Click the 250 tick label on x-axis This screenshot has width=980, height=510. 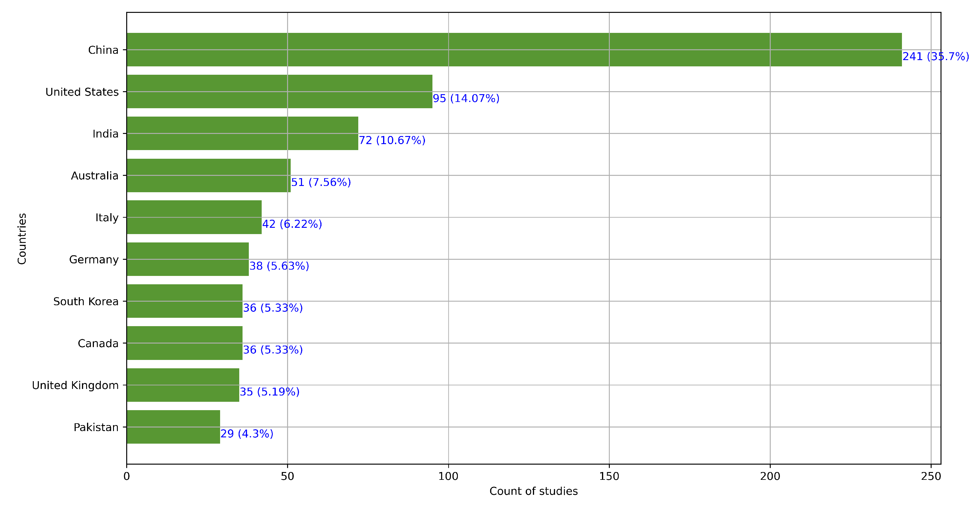click(x=931, y=476)
